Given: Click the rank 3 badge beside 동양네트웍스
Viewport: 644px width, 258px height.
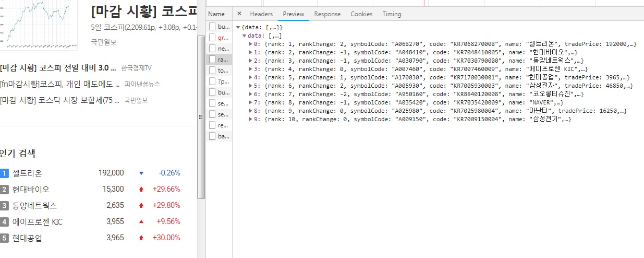Looking at the screenshot, I should (5, 205).
